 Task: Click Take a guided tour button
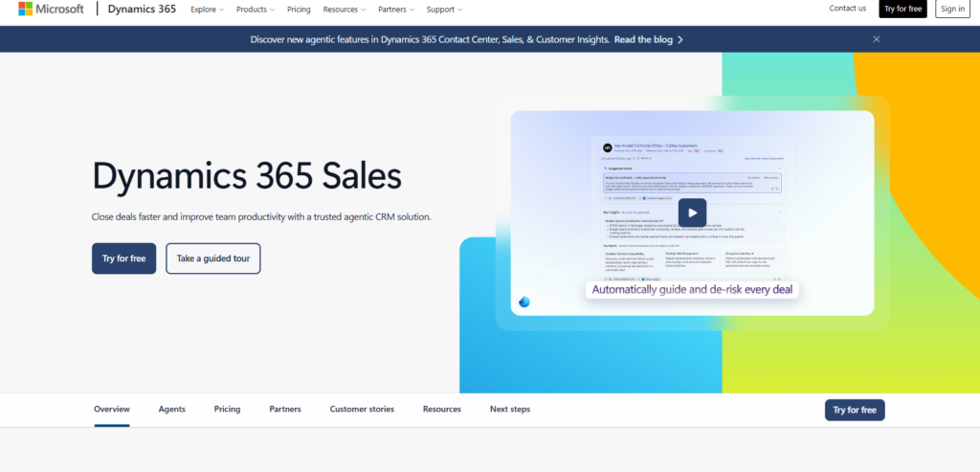(x=213, y=258)
